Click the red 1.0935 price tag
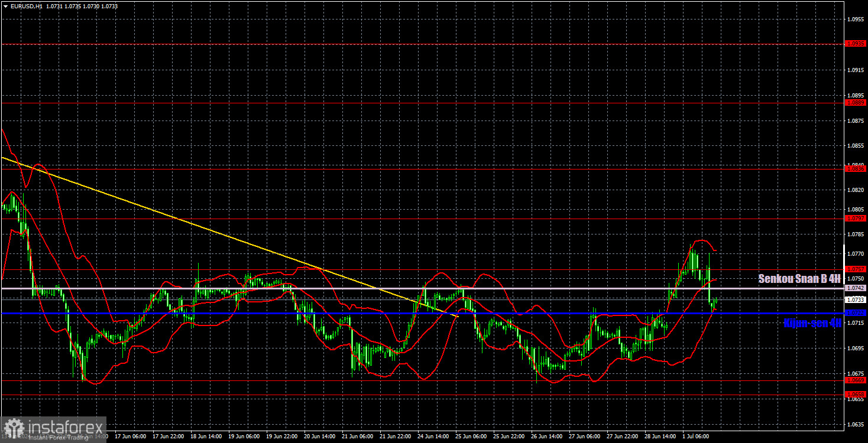This screenshot has width=868, height=443. pos(856,44)
